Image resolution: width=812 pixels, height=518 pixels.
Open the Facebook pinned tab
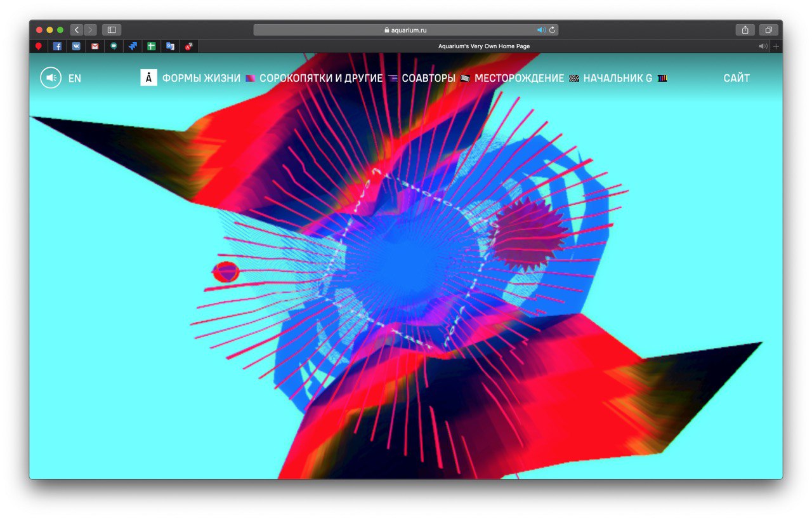click(x=57, y=46)
